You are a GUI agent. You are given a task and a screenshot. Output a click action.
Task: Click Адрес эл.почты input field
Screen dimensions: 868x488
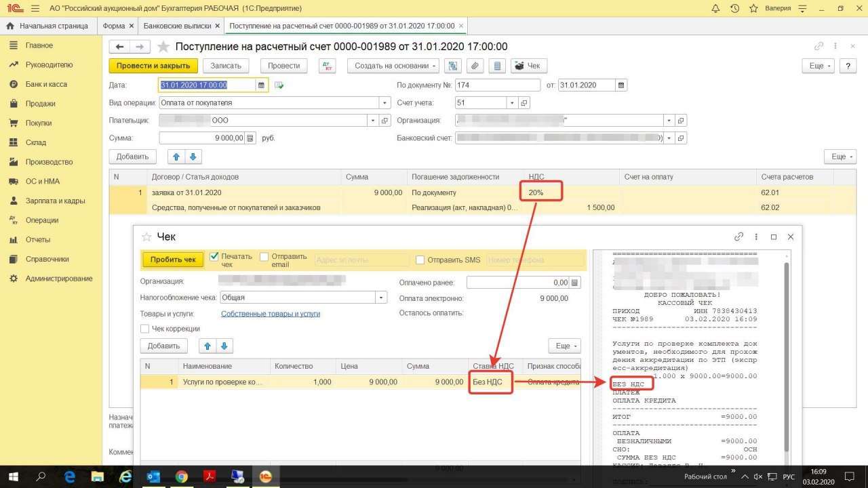[362, 260]
